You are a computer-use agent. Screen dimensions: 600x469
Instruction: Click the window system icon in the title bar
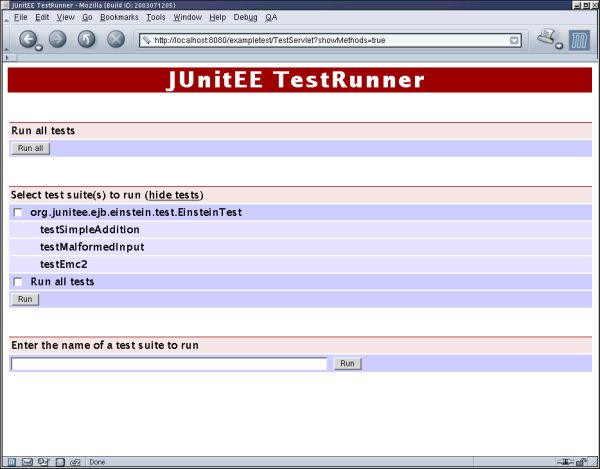(x=5, y=5)
